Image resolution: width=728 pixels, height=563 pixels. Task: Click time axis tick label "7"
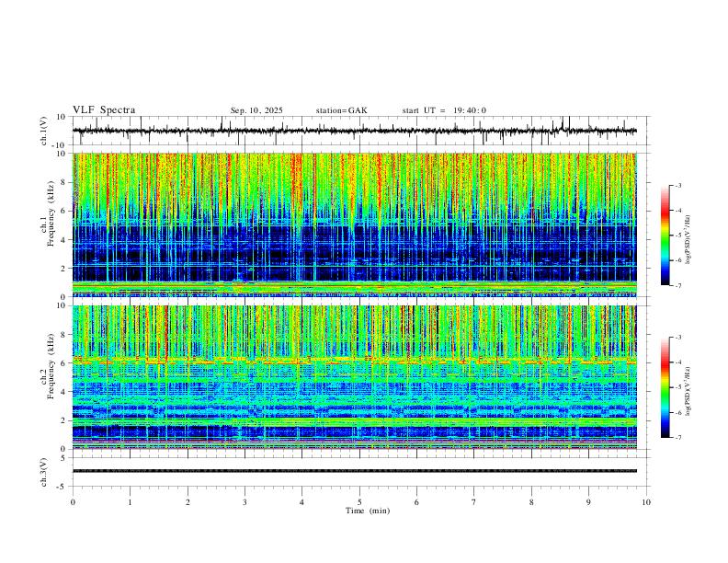(474, 502)
